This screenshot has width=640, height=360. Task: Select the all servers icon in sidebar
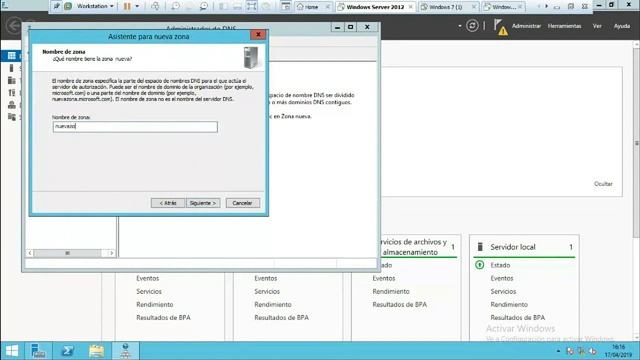pos(11,80)
